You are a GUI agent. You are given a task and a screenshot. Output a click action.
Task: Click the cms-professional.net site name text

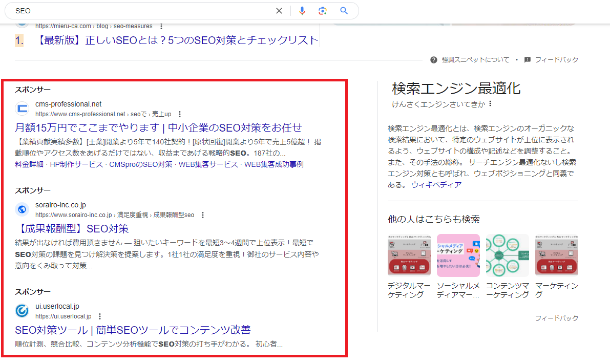(x=69, y=104)
